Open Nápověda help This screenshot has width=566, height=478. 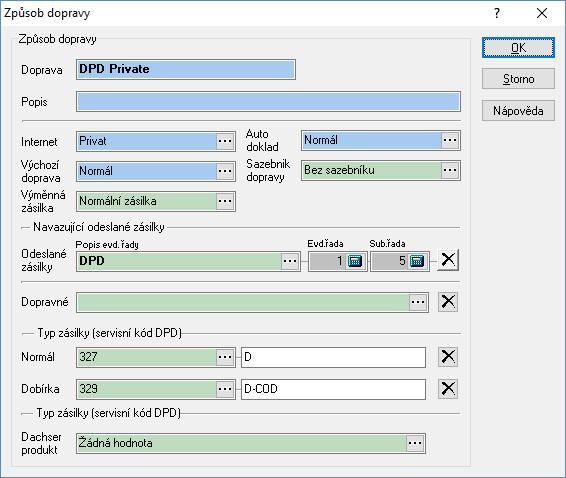[518, 110]
